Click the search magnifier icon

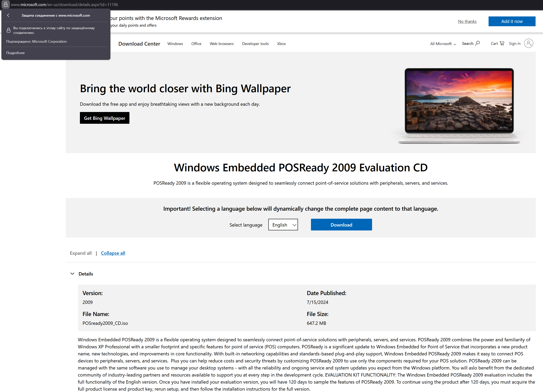point(477,43)
